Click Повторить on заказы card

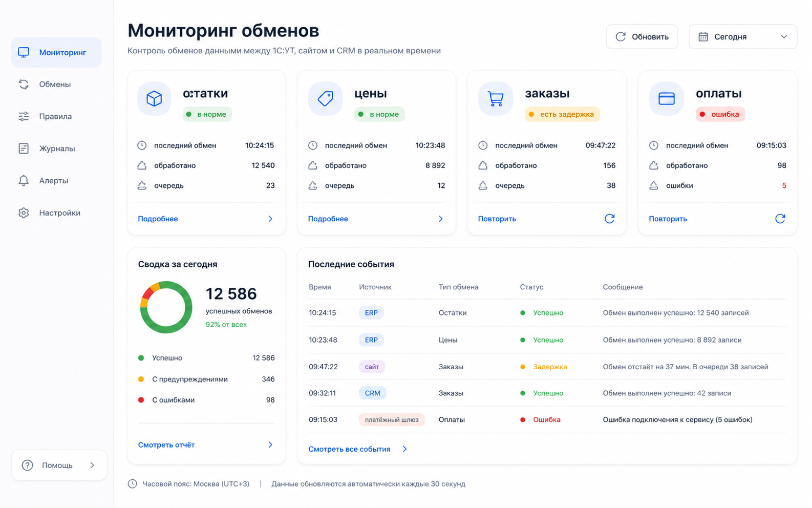pos(497,219)
